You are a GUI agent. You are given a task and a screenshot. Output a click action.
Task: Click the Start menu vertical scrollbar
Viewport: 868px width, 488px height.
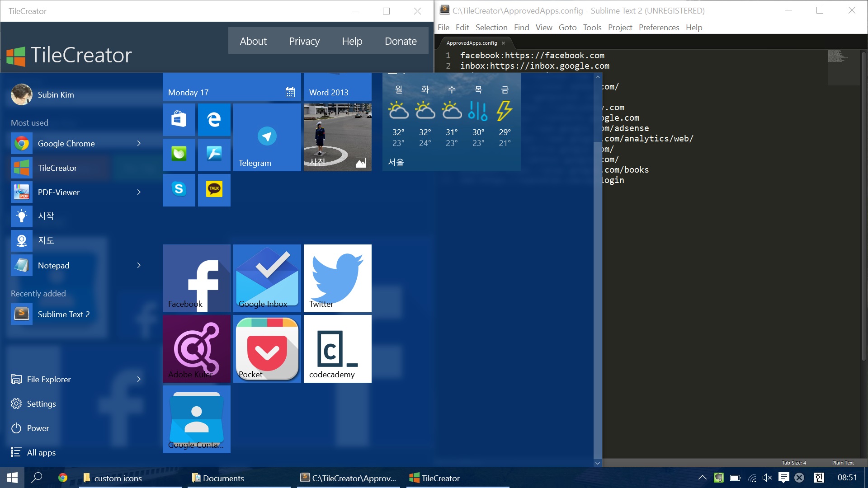(x=597, y=298)
